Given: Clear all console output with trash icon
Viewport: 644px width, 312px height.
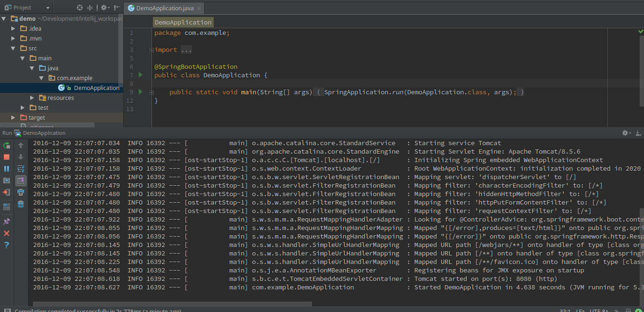Looking at the screenshot, I should click(x=21, y=205).
